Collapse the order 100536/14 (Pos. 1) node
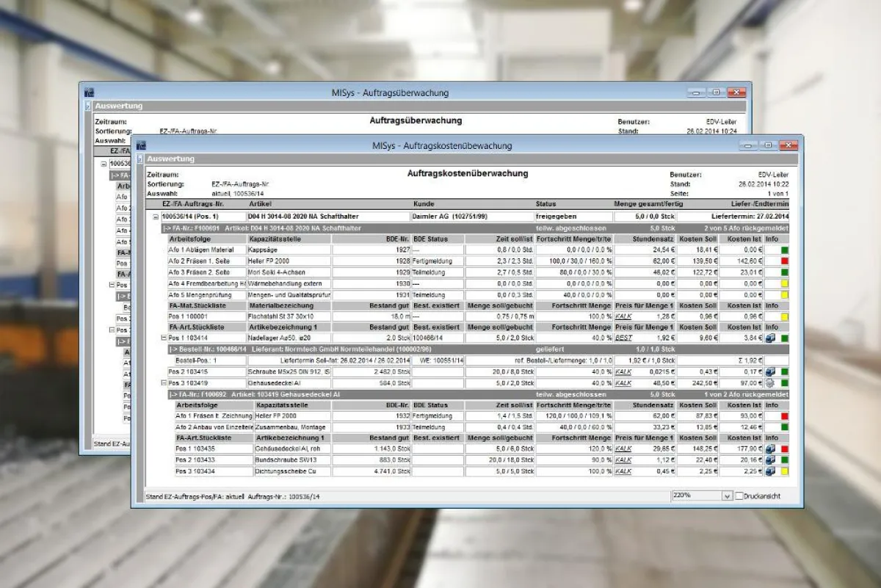This screenshot has width=881, height=588. click(156, 217)
